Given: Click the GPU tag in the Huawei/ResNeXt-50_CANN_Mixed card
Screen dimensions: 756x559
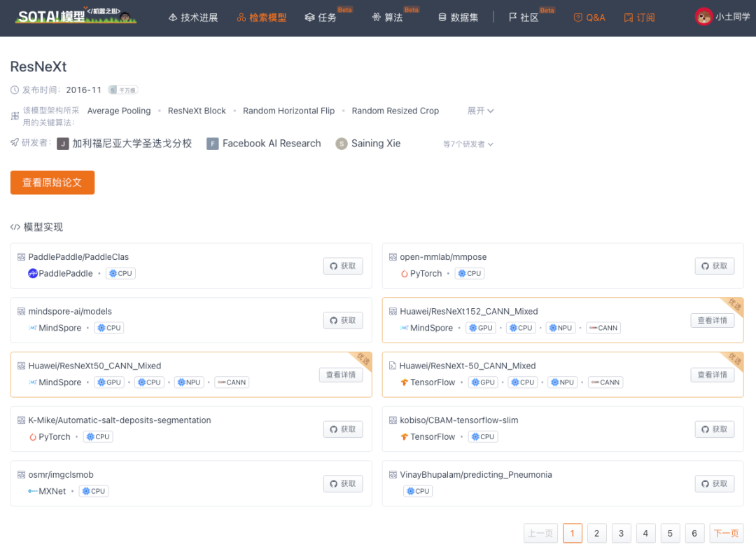Looking at the screenshot, I should coord(483,382).
